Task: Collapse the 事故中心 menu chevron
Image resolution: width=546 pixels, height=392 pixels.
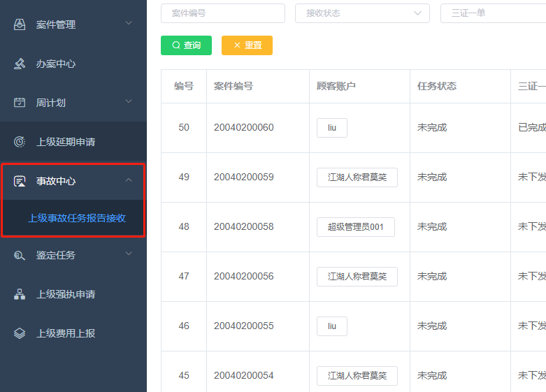Action: click(x=129, y=180)
